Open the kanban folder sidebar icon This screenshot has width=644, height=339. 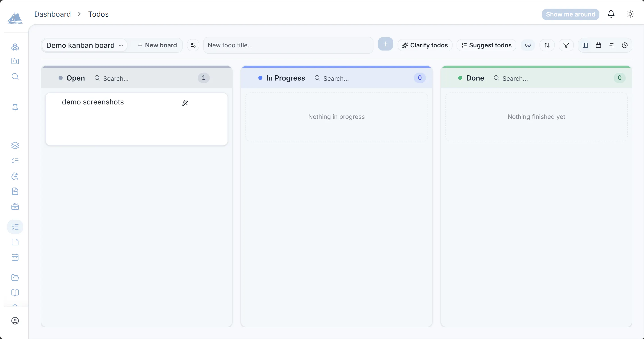(15, 61)
